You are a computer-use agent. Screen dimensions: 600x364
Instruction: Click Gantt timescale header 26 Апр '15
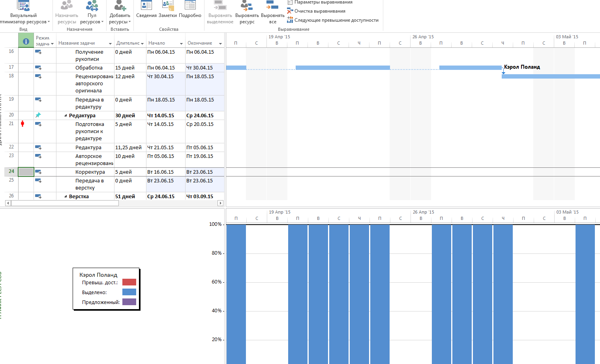pyautogui.click(x=423, y=37)
